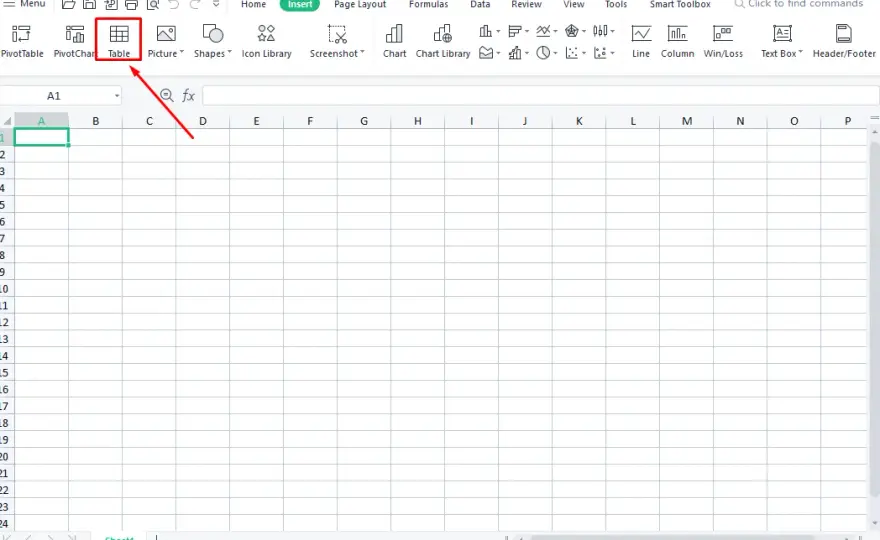
Task: Click the Screenshot tool
Action: (x=337, y=42)
